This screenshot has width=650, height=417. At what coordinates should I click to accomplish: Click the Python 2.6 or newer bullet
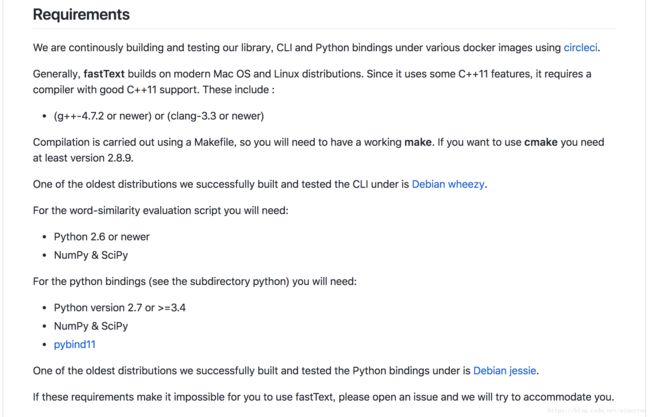(102, 237)
